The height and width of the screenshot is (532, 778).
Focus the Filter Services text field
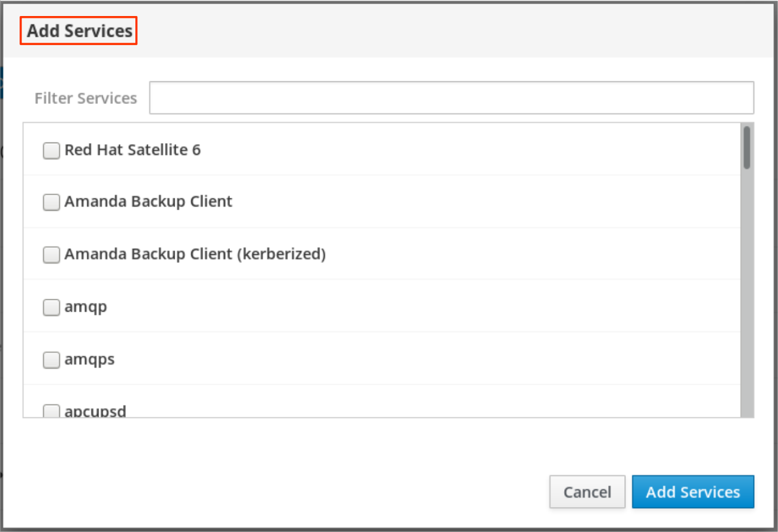click(x=451, y=98)
